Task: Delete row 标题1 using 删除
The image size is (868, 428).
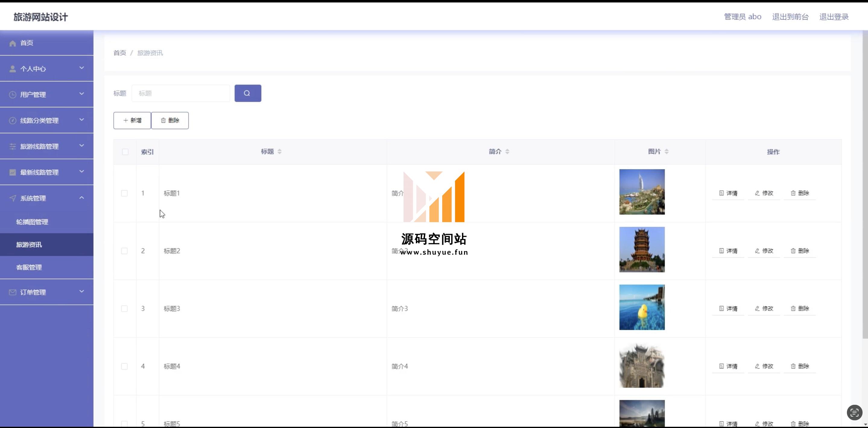Action: pos(800,193)
